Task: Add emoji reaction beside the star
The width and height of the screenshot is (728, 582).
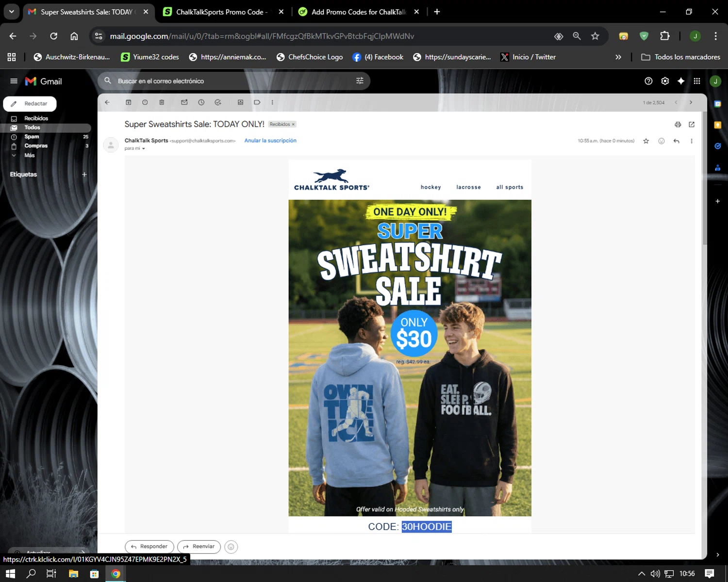Action: pyautogui.click(x=661, y=141)
